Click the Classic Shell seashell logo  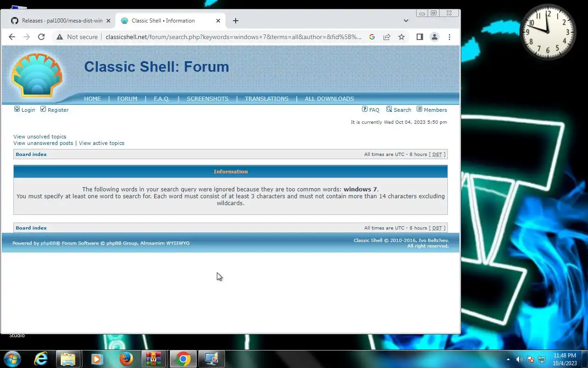tap(37, 75)
